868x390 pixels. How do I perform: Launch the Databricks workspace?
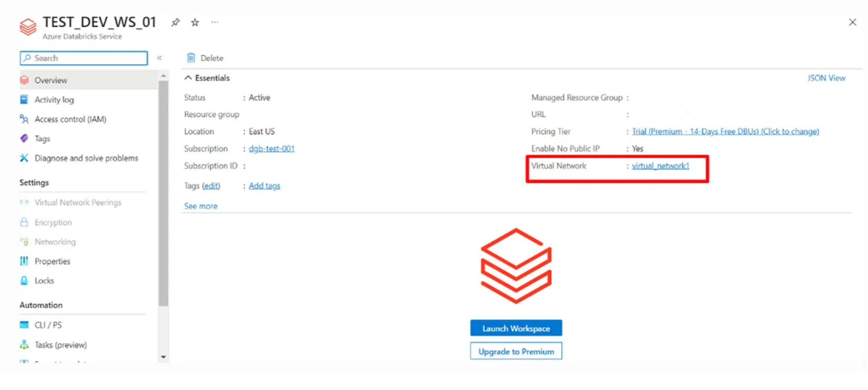(516, 328)
